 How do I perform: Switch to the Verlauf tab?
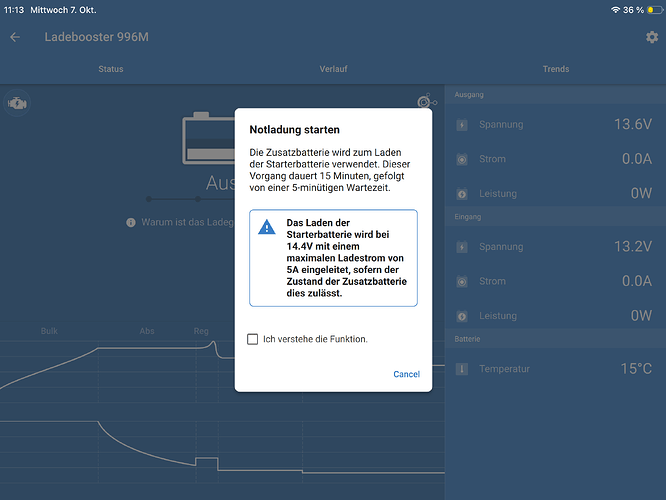pos(333,69)
